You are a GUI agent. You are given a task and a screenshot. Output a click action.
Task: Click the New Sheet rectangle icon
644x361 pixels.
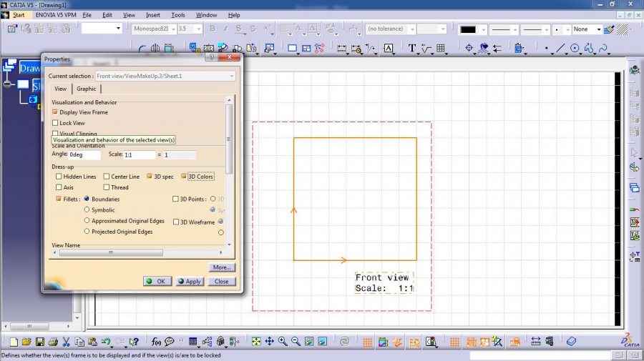click(292, 49)
